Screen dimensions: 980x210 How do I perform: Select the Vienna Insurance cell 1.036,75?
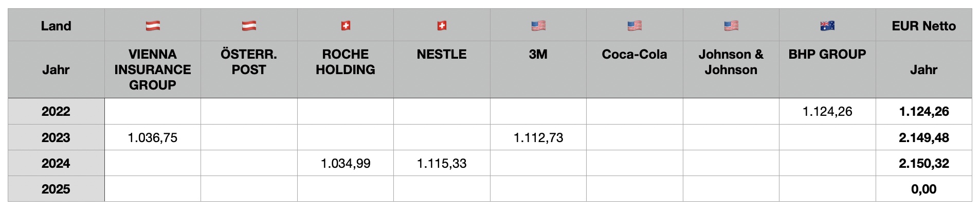pyautogui.click(x=153, y=137)
